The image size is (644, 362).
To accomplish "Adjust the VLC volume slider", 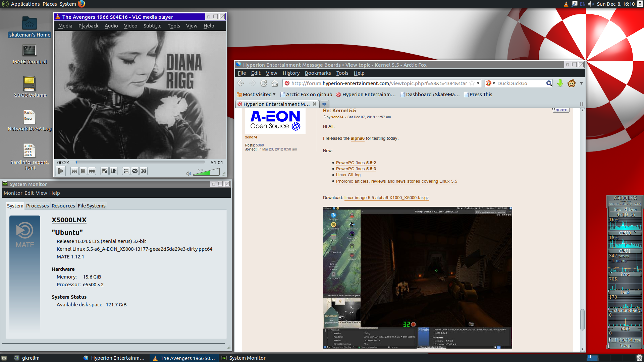I will [206, 172].
